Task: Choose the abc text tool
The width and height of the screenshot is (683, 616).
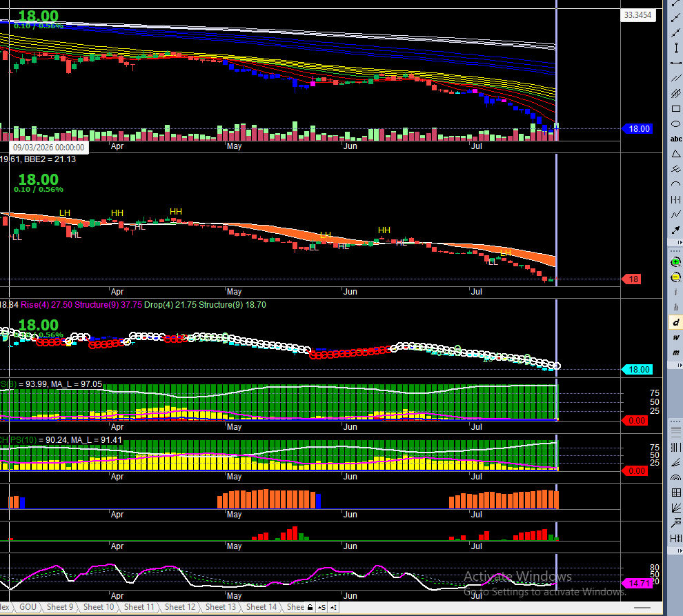Action: 676,139
